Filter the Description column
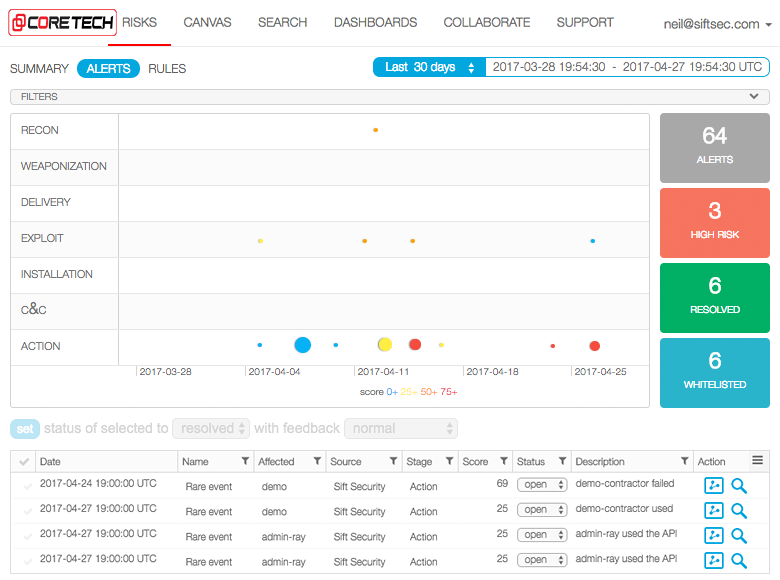The width and height of the screenshot is (780, 580). pyautogui.click(x=684, y=461)
